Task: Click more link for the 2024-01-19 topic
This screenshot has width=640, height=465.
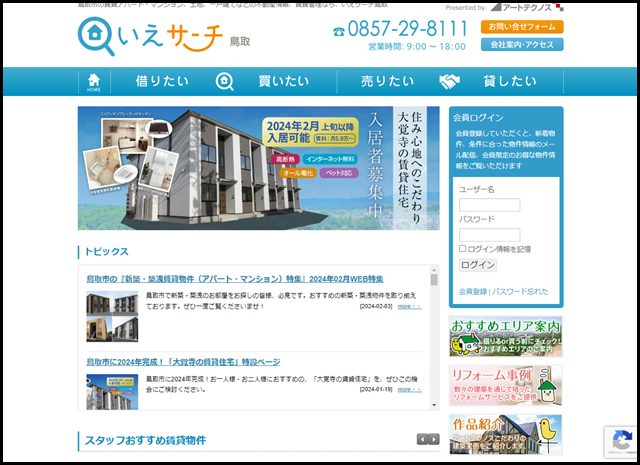Action: 409,389
